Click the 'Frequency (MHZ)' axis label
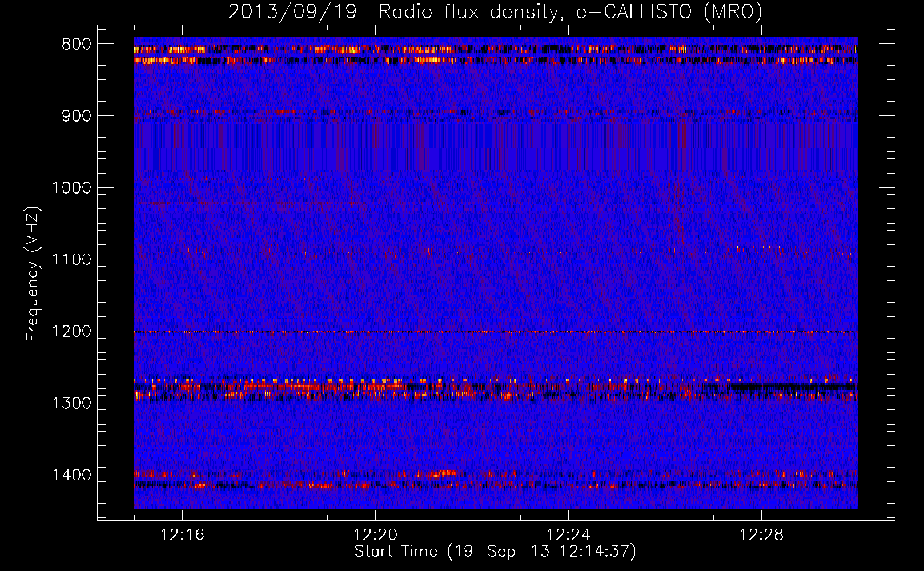 point(33,274)
